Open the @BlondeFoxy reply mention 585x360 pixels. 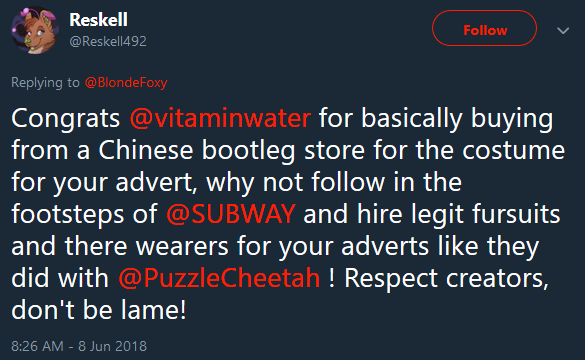[x=126, y=82]
